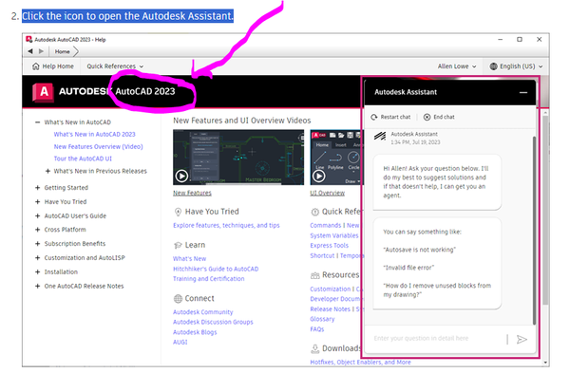Open Express Tools link

[329, 246]
